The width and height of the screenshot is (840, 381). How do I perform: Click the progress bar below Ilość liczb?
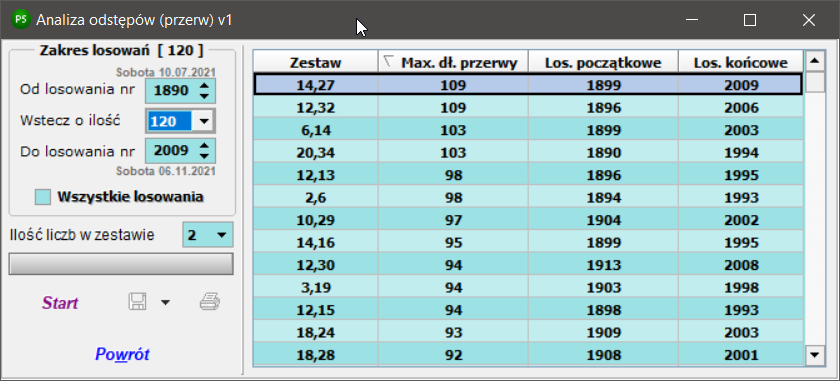[x=121, y=264]
